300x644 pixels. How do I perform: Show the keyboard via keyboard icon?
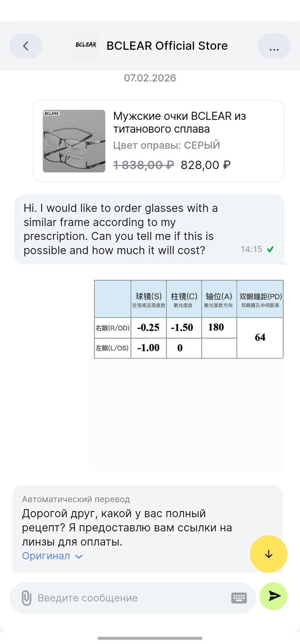239,598
